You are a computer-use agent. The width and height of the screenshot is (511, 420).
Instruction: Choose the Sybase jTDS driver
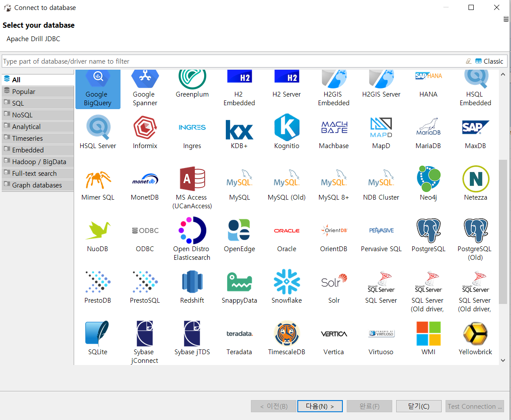coord(192,338)
